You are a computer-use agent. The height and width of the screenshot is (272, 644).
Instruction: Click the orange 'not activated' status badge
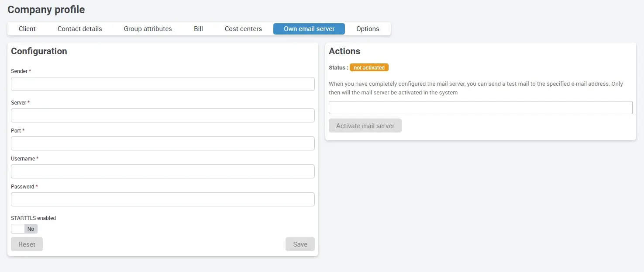click(x=369, y=68)
